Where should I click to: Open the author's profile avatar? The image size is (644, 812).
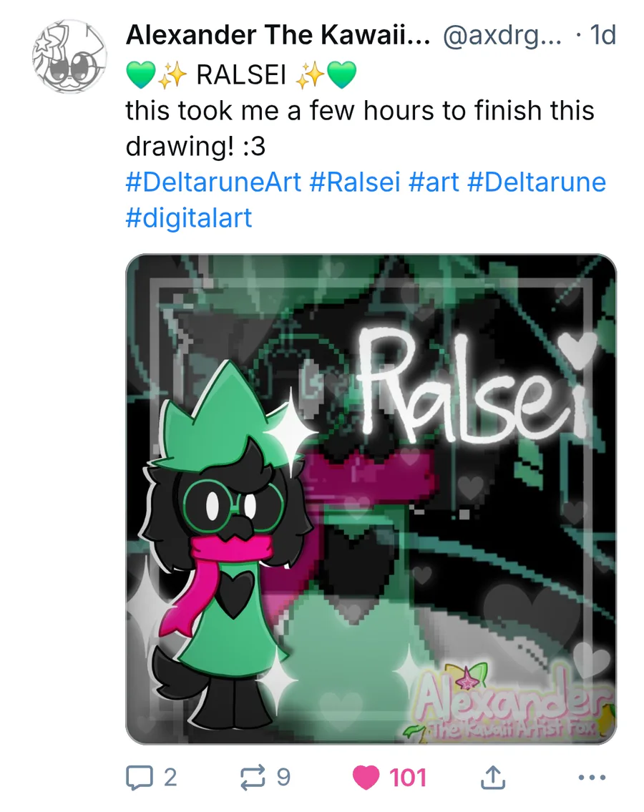70,57
